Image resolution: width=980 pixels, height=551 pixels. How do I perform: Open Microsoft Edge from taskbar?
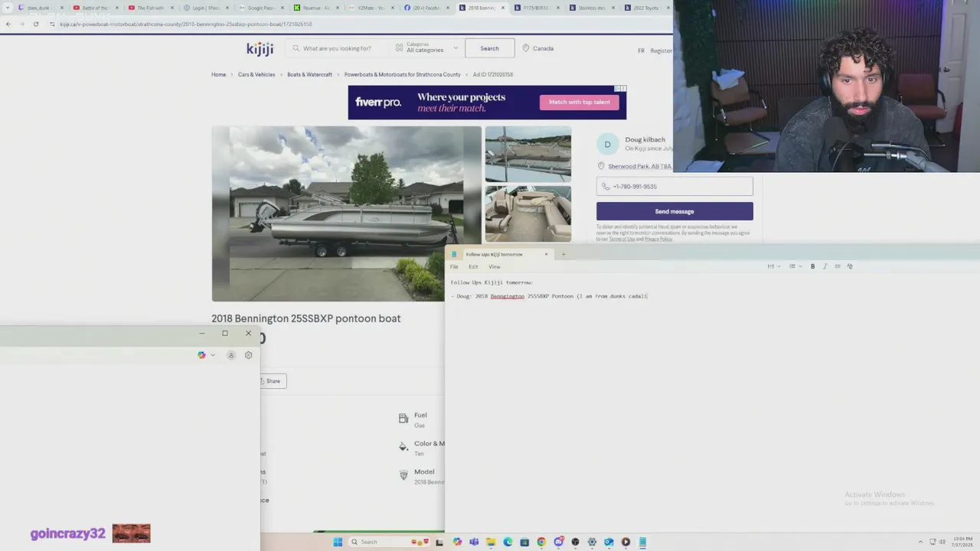point(508,542)
